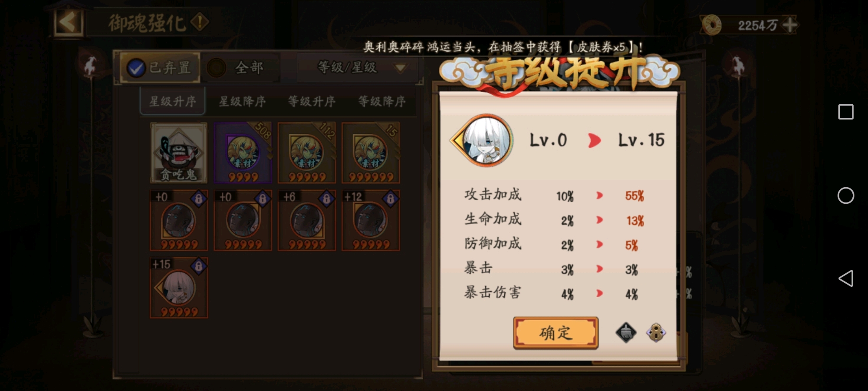The height and width of the screenshot is (391, 868).
Task: Tap the lock on the +12 soul
Action: tap(390, 199)
